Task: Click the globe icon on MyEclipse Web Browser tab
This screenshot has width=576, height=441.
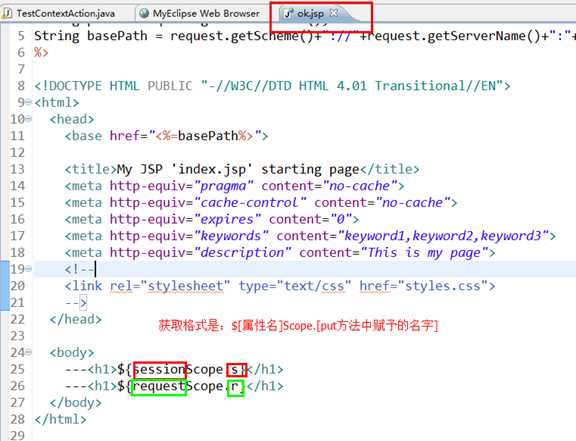Action: [x=144, y=14]
